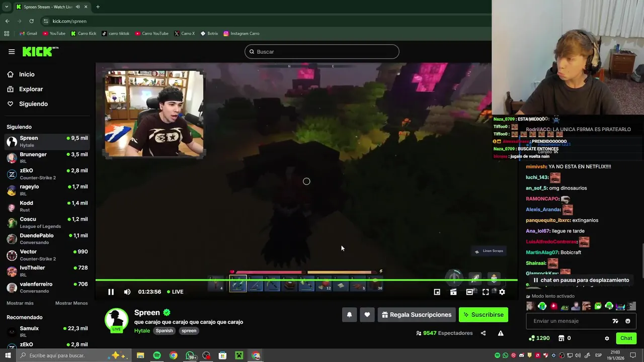Share the stream via share icon
The image size is (644, 362).
483,333
